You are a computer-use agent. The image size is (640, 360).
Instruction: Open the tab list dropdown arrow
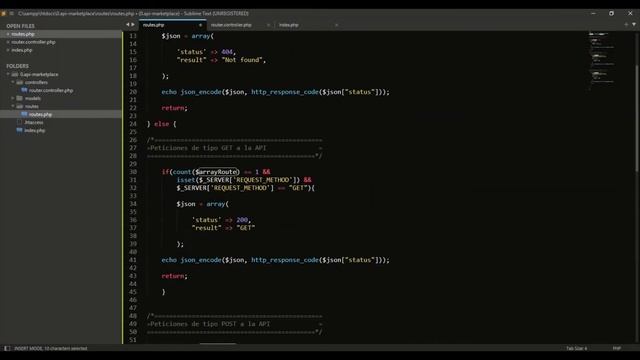(634, 25)
